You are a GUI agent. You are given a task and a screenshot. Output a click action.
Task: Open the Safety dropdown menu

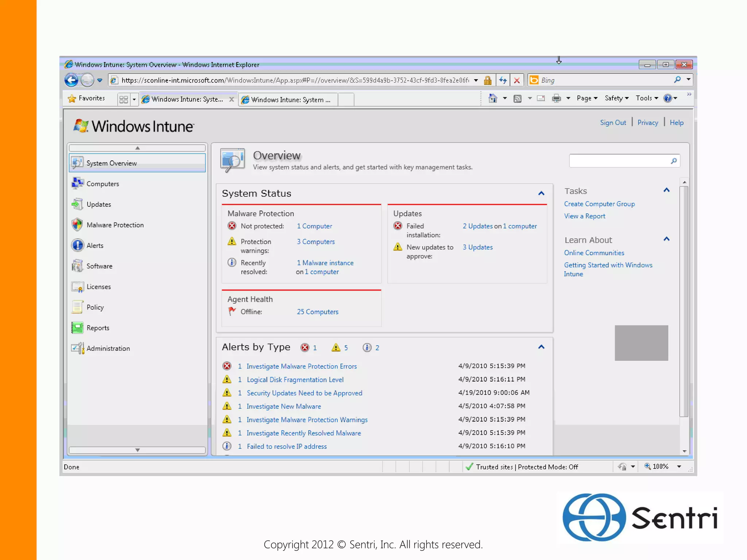tap(616, 98)
